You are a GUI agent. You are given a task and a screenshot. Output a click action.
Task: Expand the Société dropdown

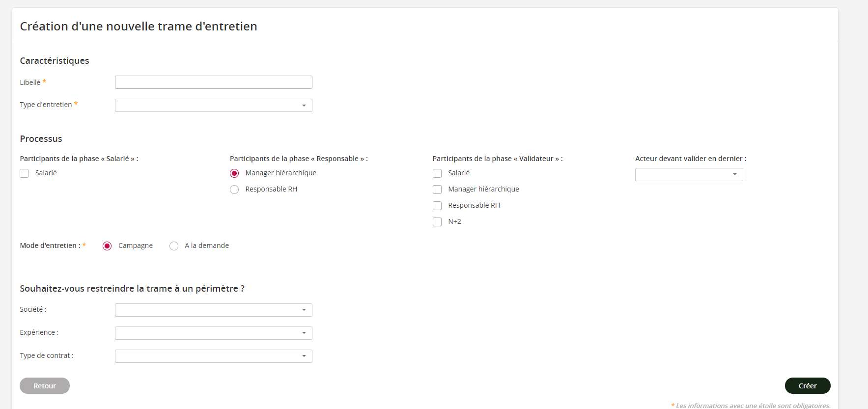213,310
